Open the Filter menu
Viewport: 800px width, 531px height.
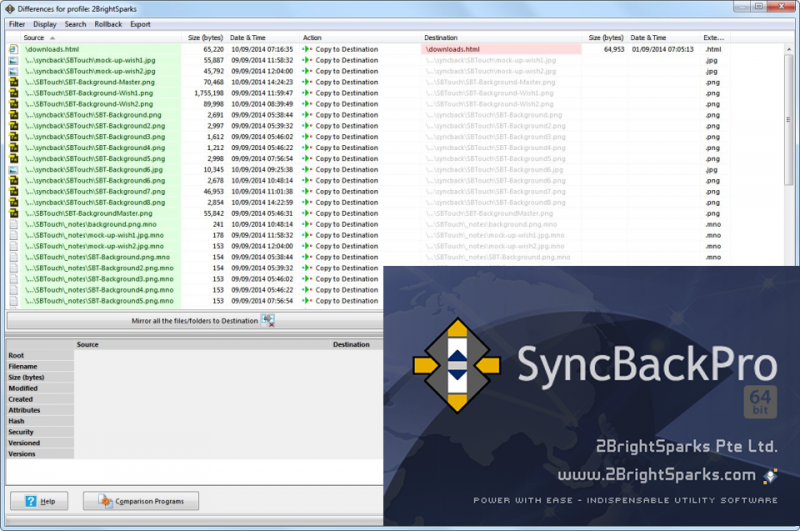click(x=17, y=24)
